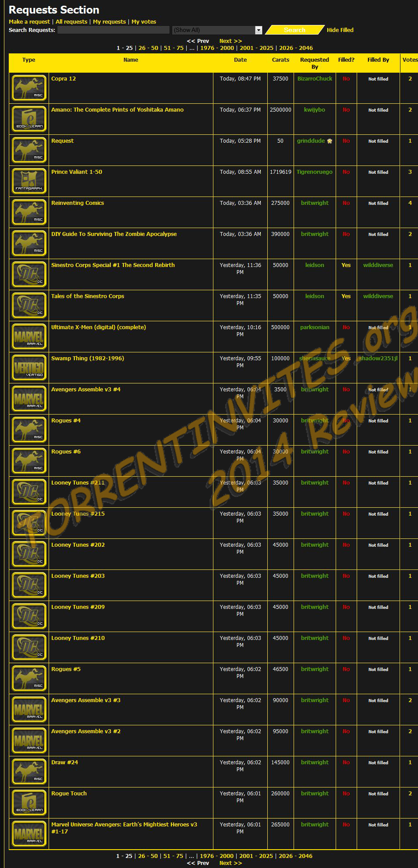Click the Marvel icon for Marvel Universe Avengers
Screen dimensions: 418x868
point(29,834)
